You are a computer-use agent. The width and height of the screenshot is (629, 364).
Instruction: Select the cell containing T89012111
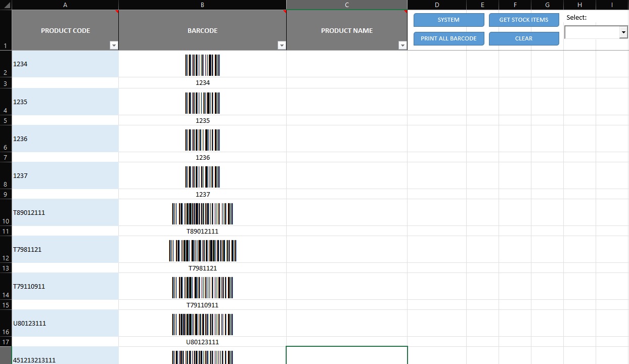pos(65,212)
